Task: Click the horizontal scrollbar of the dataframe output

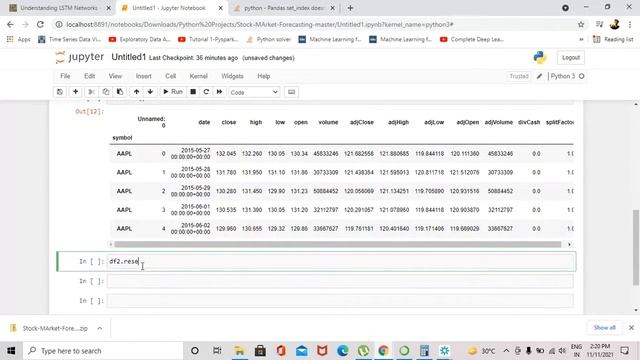Action: [x=338, y=244]
